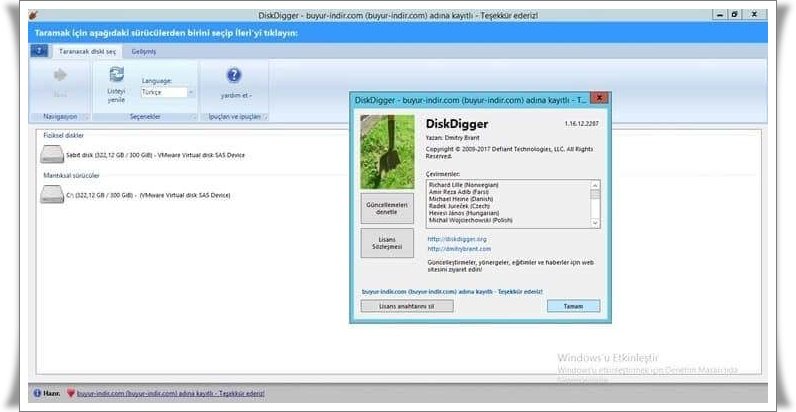Expand the Navigasyon group launcher
The image size is (796, 412).
tap(86, 117)
